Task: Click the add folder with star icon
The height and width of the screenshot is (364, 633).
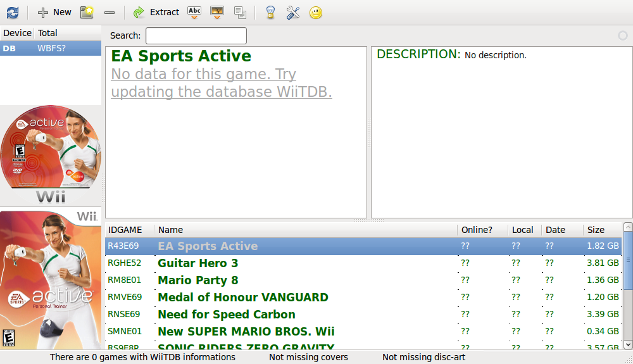Action: [87, 13]
